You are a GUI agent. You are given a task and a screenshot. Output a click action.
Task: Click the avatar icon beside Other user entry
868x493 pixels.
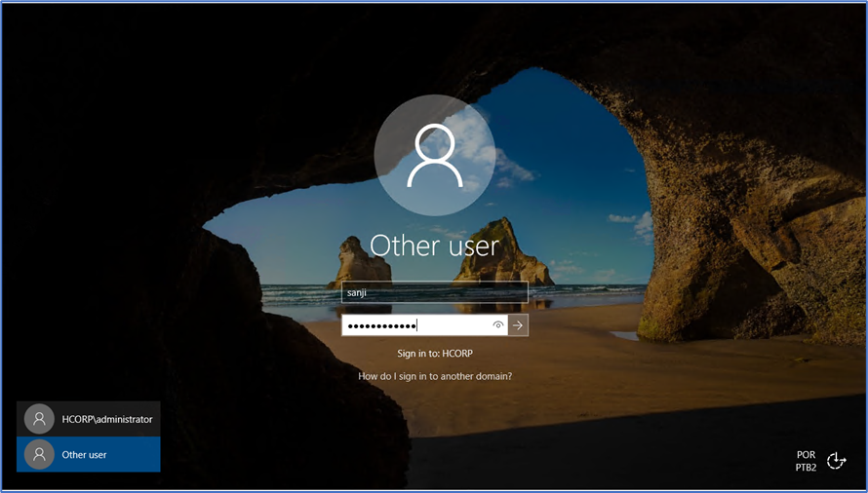pyautogui.click(x=39, y=455)
